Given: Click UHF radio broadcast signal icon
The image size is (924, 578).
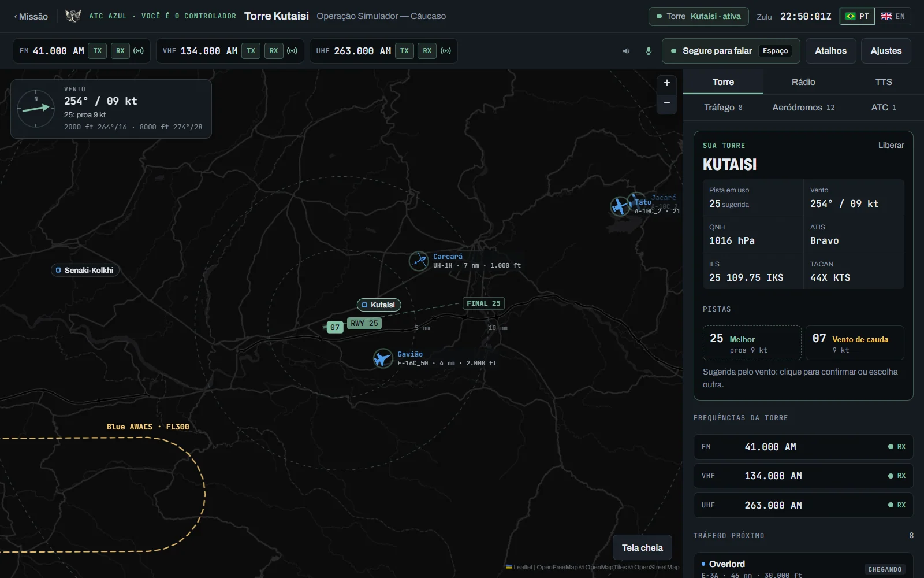Looking at the screenshot, I should [x=446, y=51].
